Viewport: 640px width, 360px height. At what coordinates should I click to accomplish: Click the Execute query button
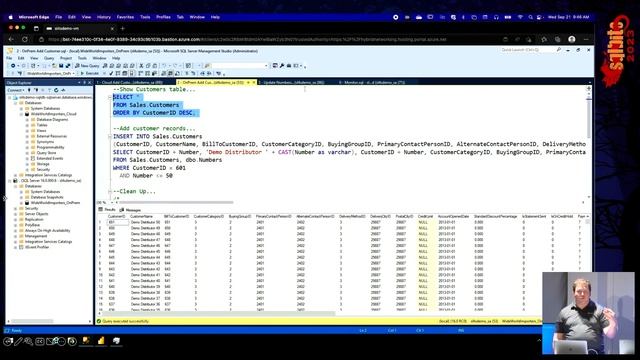coord(89,73)
